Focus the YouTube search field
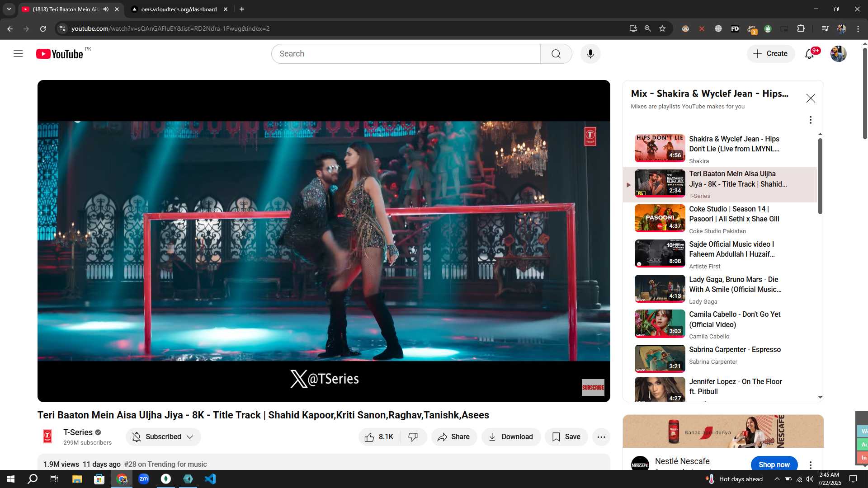 [x=406, y=54]
